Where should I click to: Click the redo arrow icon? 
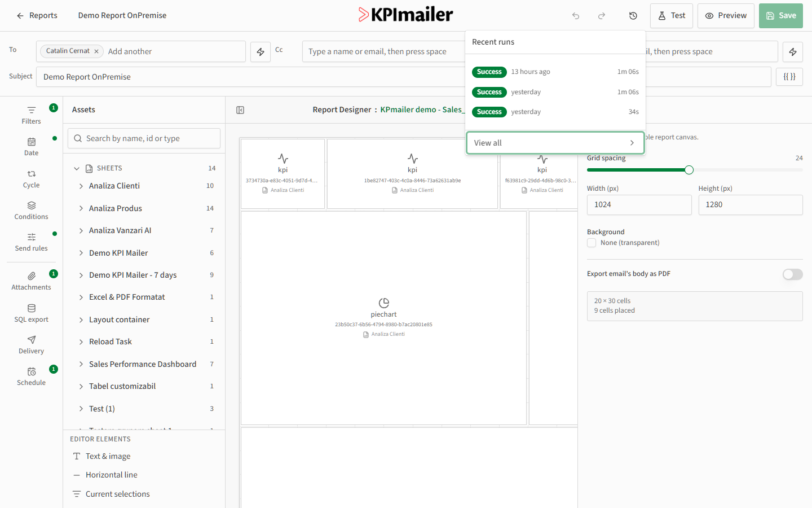click(x=602, y=16)
